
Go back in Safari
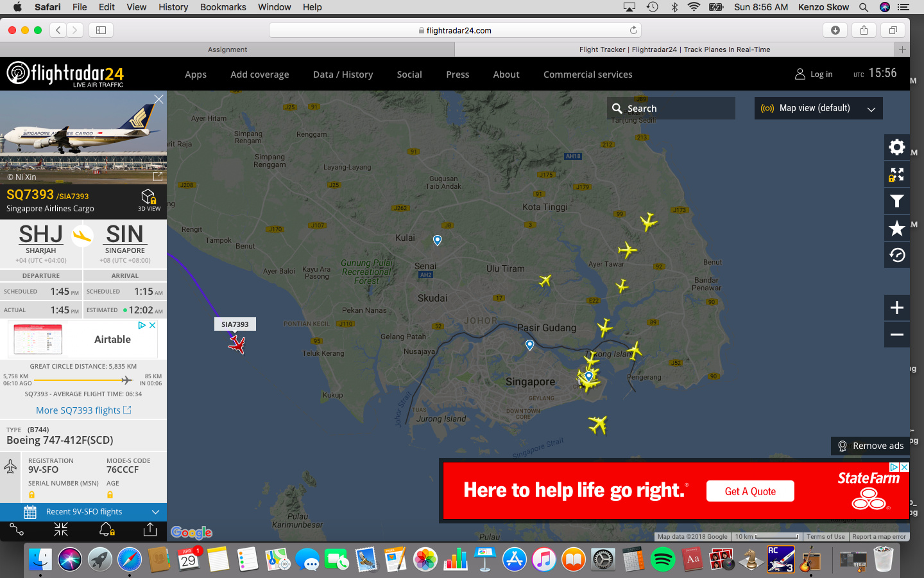pos(58,30)
